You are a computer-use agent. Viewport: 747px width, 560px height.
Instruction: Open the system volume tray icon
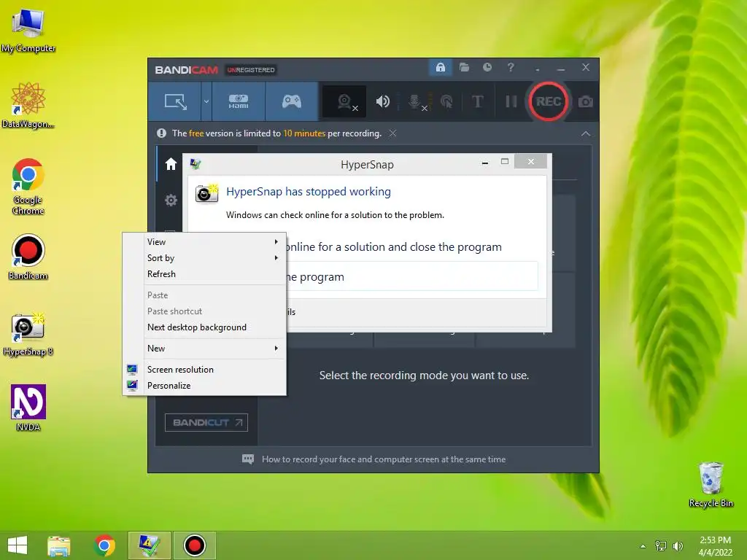(x=678, y=546)
